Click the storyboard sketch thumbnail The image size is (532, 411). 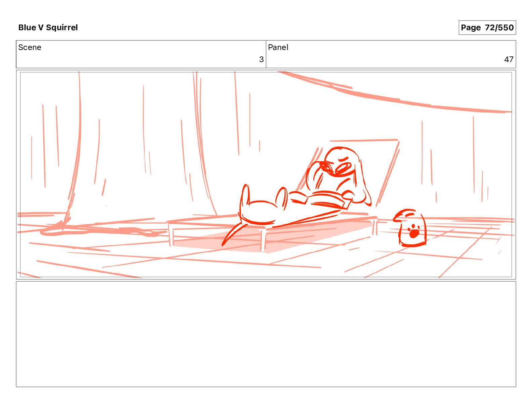pos(266,175)
